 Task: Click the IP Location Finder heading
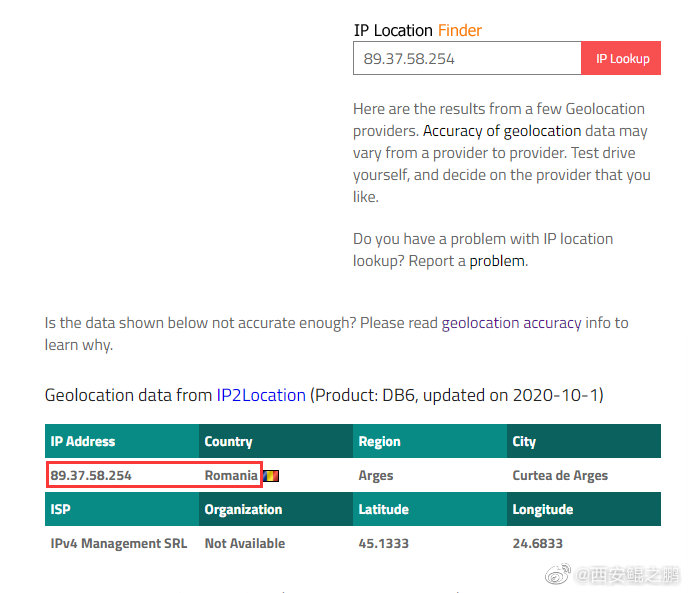418,30
